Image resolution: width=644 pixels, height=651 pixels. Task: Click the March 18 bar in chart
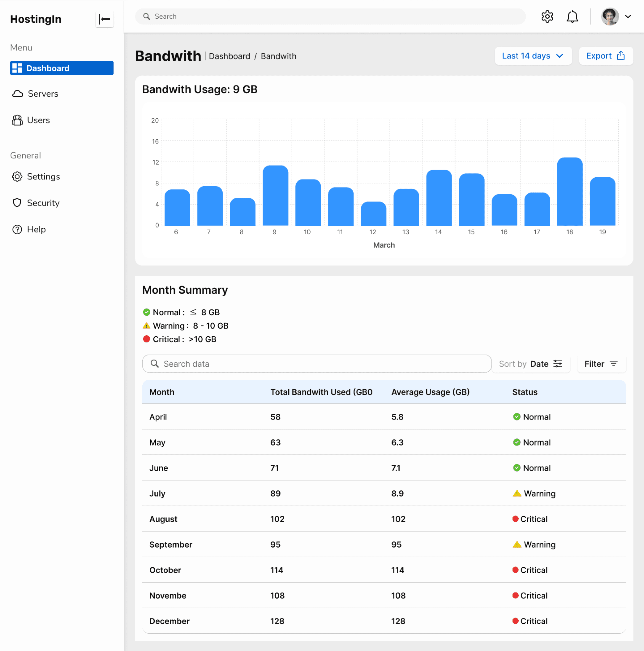(x=569, y=192)
